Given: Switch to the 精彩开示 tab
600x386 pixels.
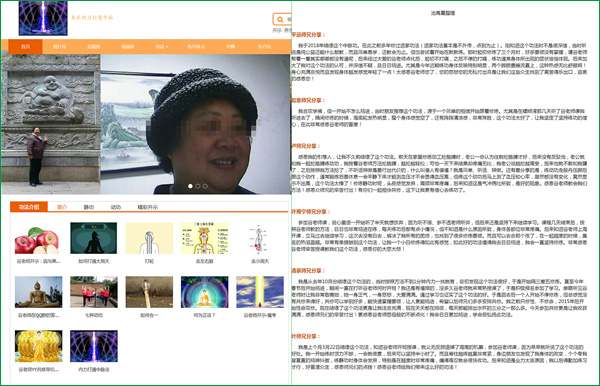Looking at the screenshot, I should coord(147,207).
